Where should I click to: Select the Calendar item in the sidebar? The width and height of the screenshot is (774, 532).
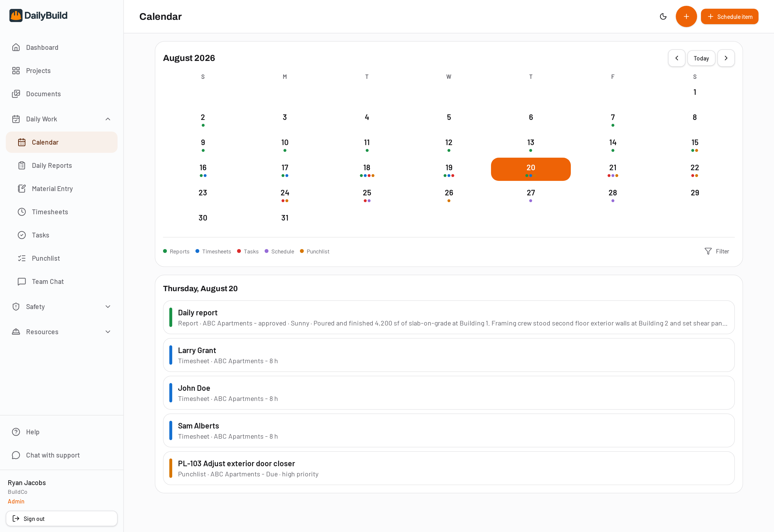[62, 142]
